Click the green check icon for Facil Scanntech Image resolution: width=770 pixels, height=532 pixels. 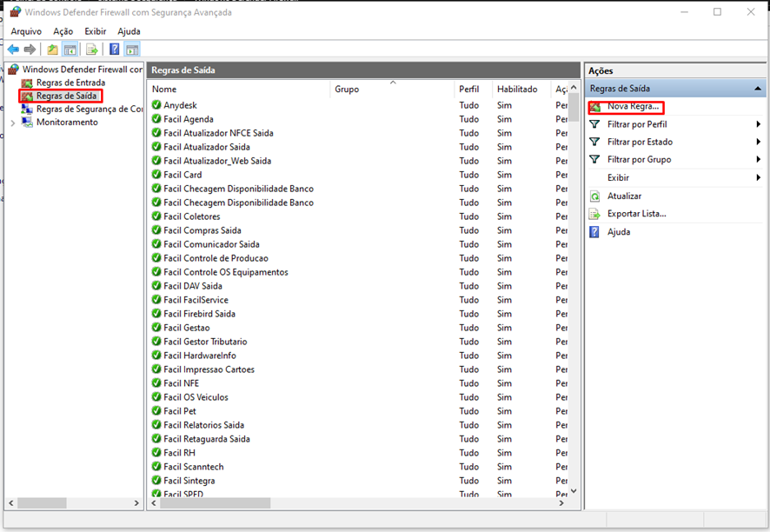pyautogui.click(x=156, y=466)
